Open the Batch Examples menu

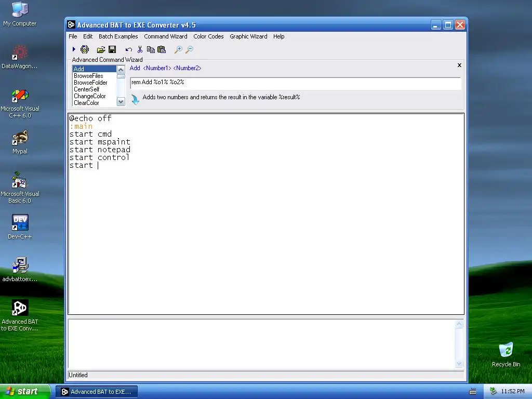click(x=118, y=36)
